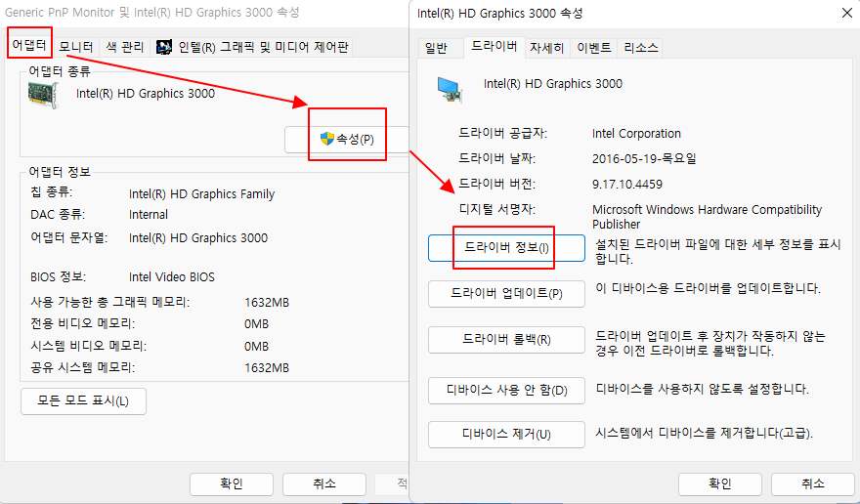Click the Intel graphics tab icon

point(164,47)
